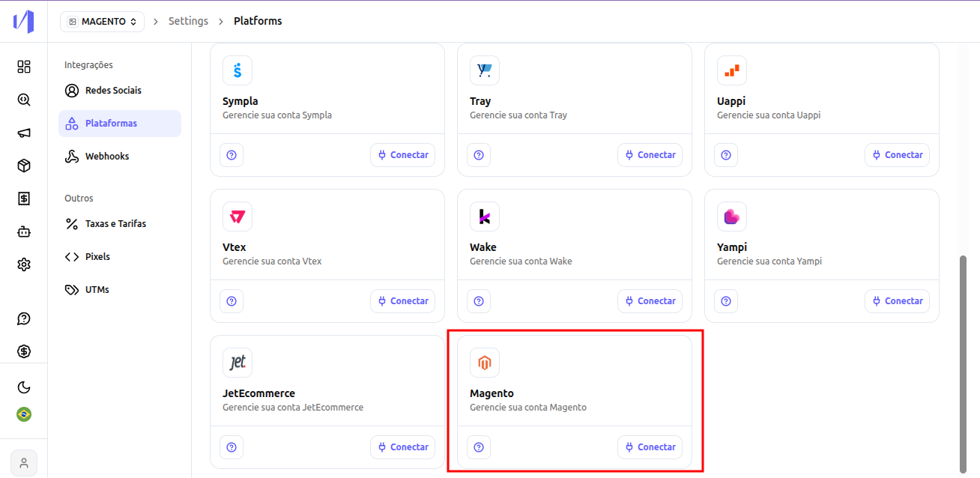
Task: Open help for JetEcommerce card
Action: click(232, 447)
